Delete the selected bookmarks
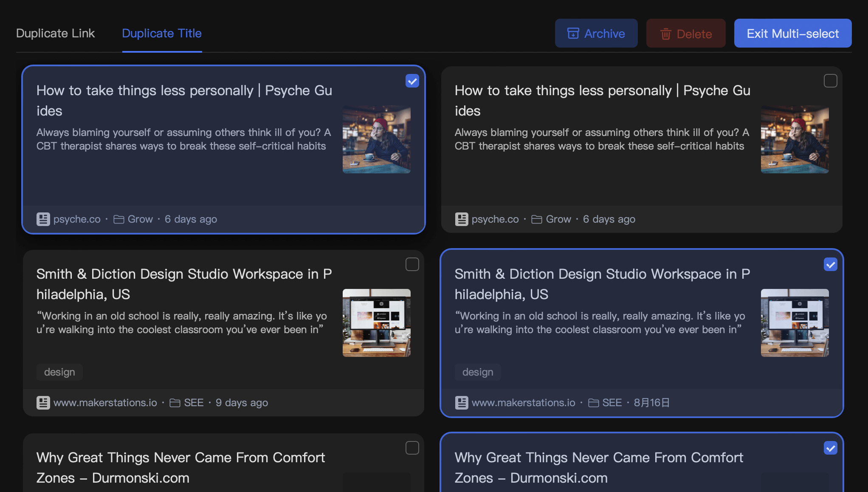868x492 pixels. pos(685,33)
